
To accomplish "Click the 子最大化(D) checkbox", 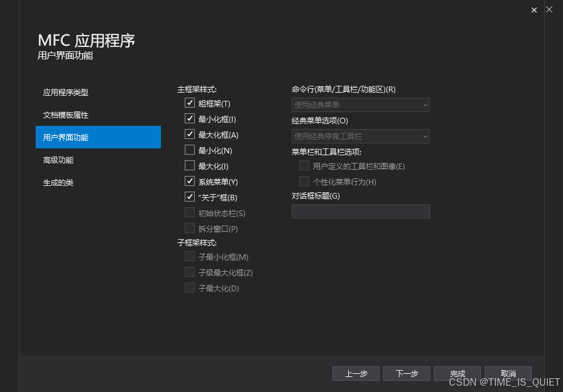I will 190,287.
